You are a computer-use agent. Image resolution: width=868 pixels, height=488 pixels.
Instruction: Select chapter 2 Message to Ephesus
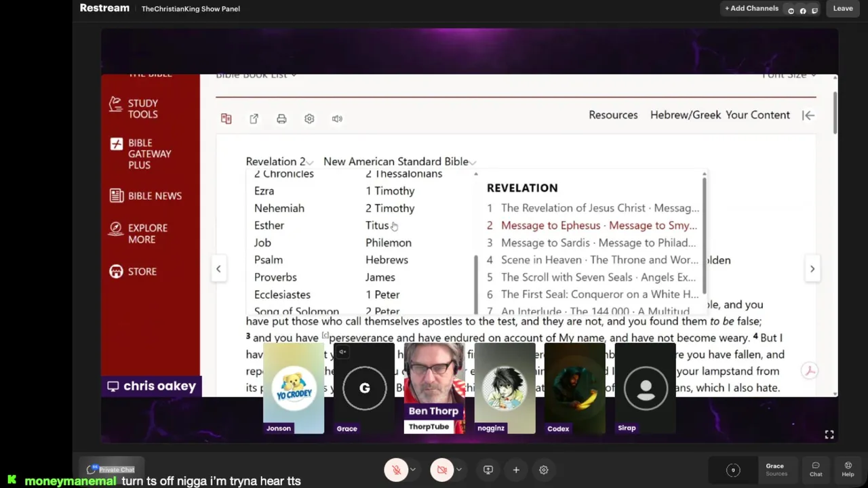pyautogui.click(x=593, y=226)
